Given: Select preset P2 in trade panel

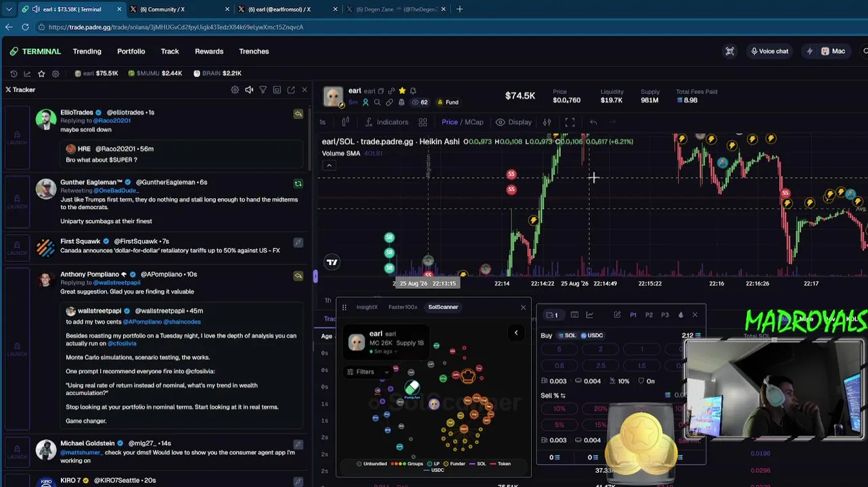Looking at the screenshot, I should 649,315.
